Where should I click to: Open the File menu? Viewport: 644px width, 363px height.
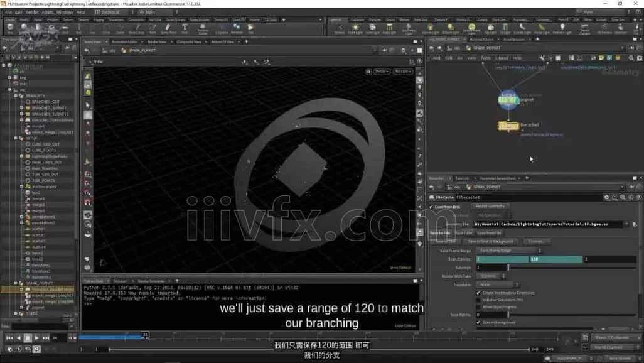[9, 13]
